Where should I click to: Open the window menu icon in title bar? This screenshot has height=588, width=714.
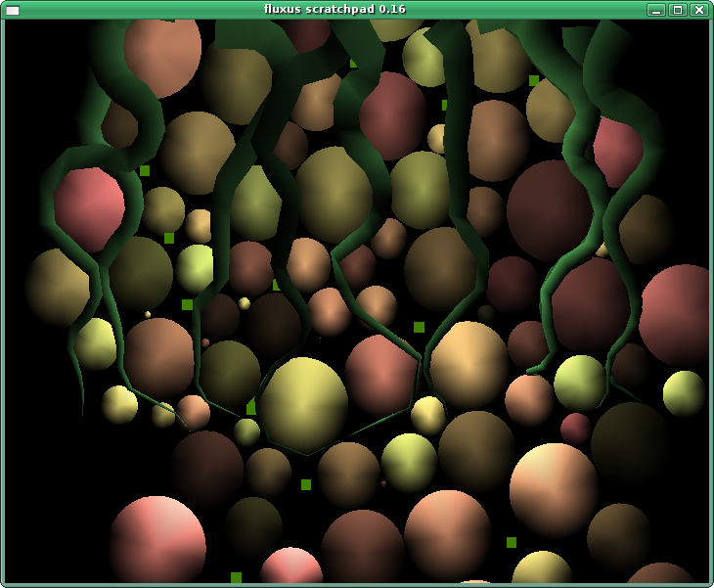(x=13, y=10)
